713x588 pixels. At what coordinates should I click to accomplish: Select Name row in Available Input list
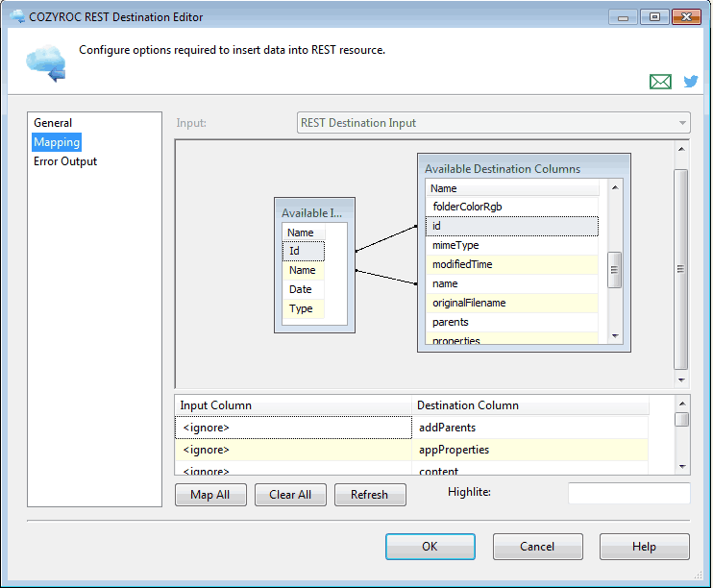[304, 270]
